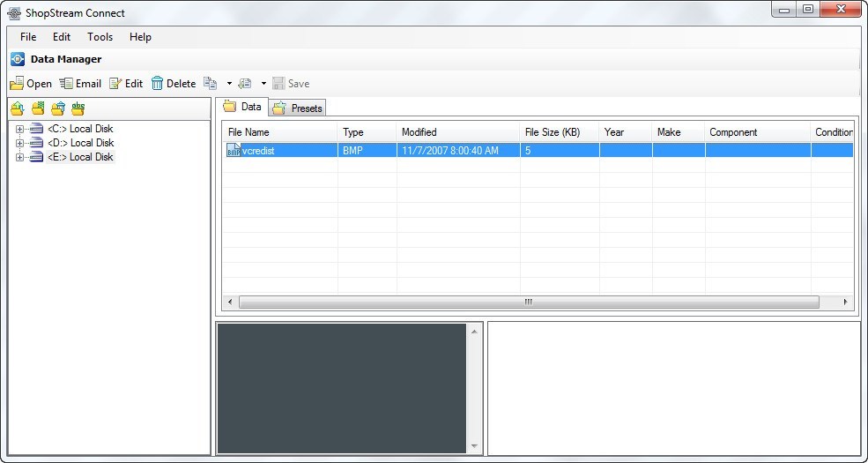Viewport: 868px width, 463px height.
Task: Expand the C: Local Disk tree node
Action: pyautogui.click(x=19, y=129)
